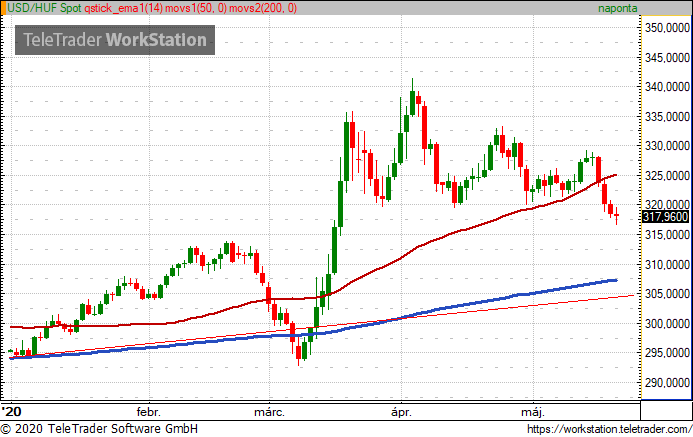Click the '20 year label on time axis
Screen dimensions: 693x437
click(11, 412)
